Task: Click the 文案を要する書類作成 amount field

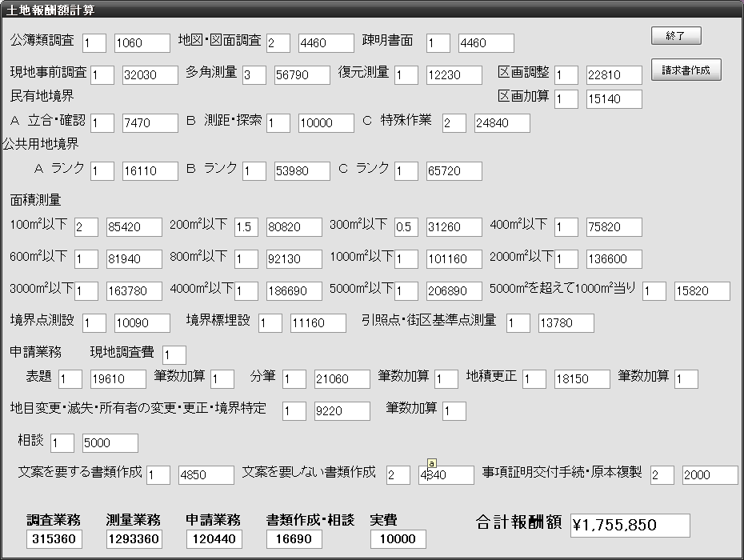Action: click(x=206, y=475)
